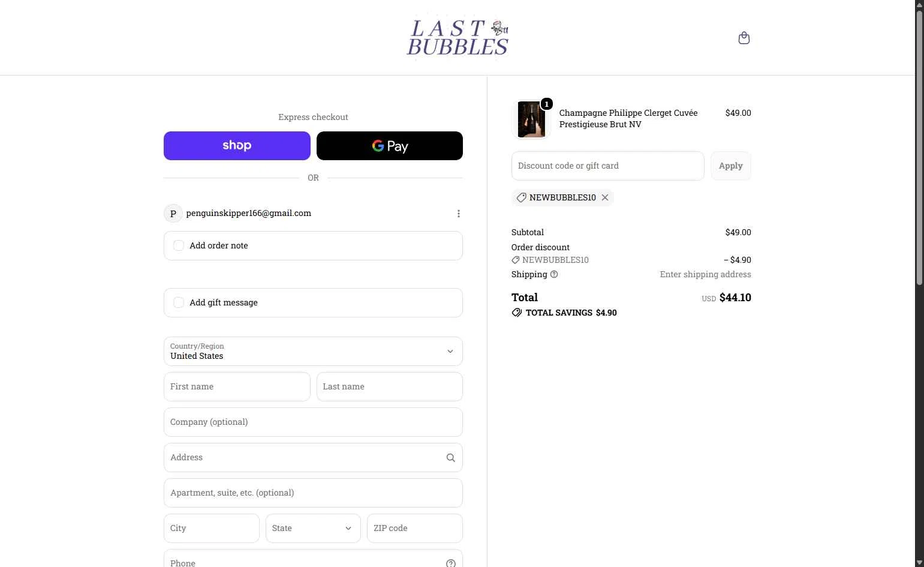Open the Country/Region dropdown
The image size is (924, 567).
(313, 351)
